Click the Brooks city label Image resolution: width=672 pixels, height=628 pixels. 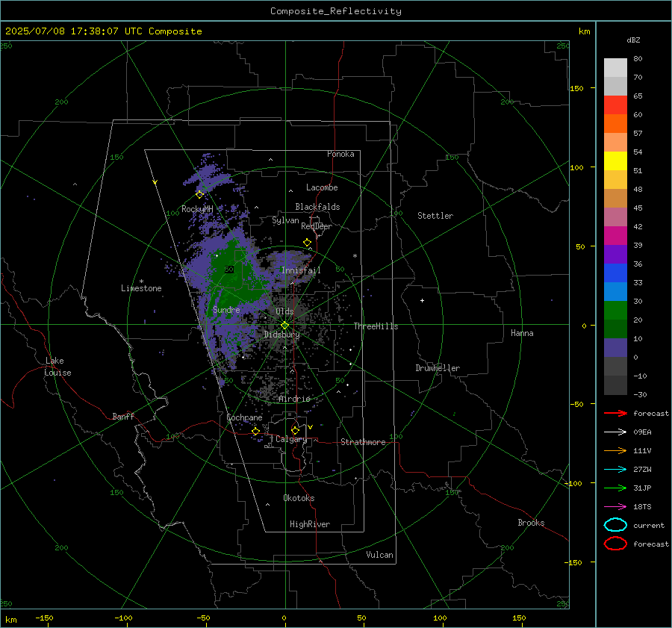(531, 523)
